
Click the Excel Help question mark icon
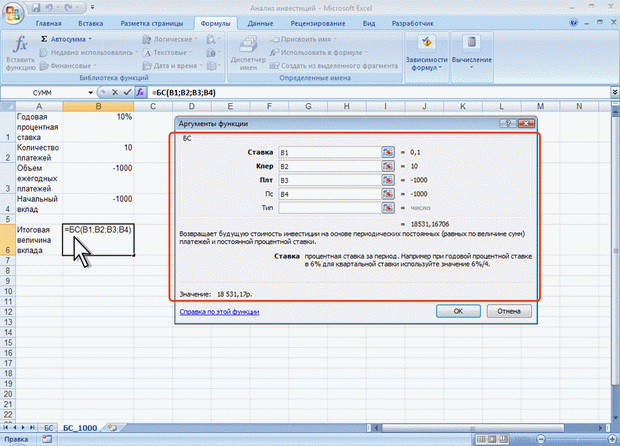573,23
